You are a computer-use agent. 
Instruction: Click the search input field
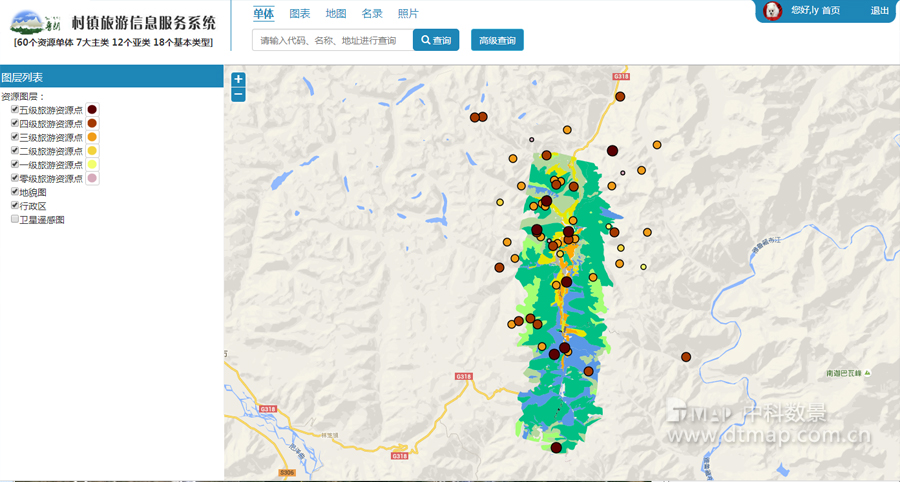(332, 41)
